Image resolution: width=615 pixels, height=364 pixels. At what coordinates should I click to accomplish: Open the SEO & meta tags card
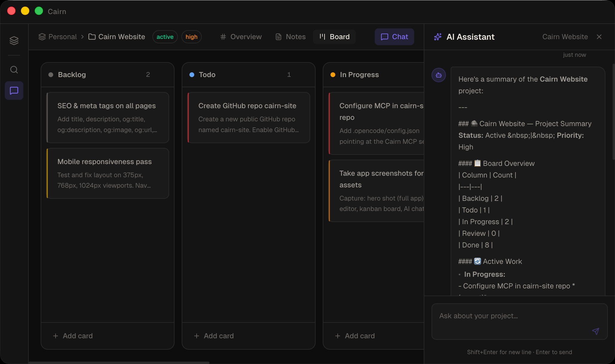point(108,118)
